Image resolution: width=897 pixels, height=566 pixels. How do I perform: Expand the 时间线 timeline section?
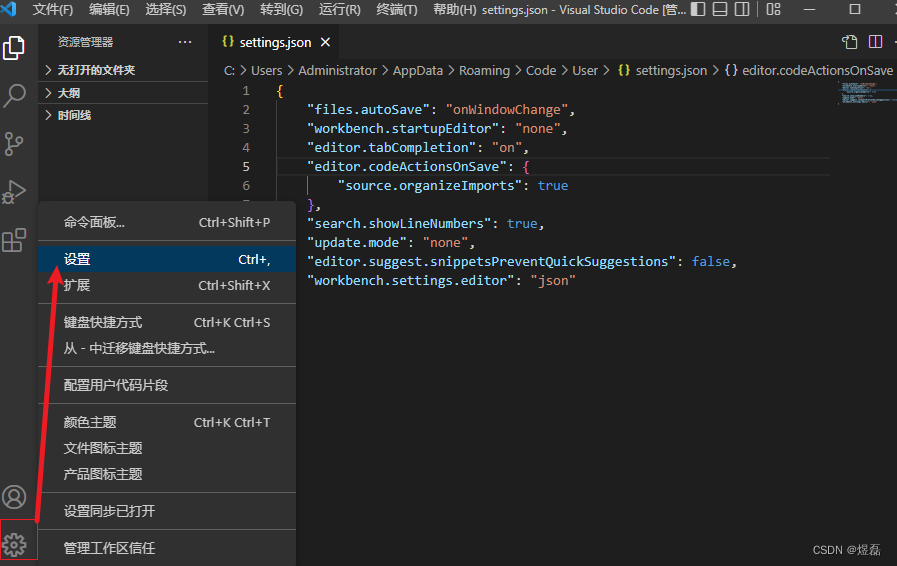pos(123,115)
